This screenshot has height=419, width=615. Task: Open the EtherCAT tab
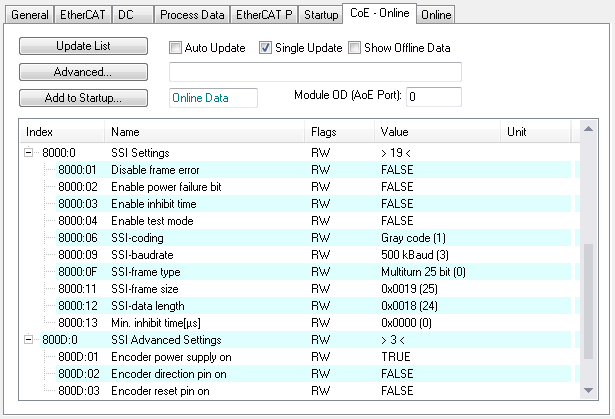[83, 15]
